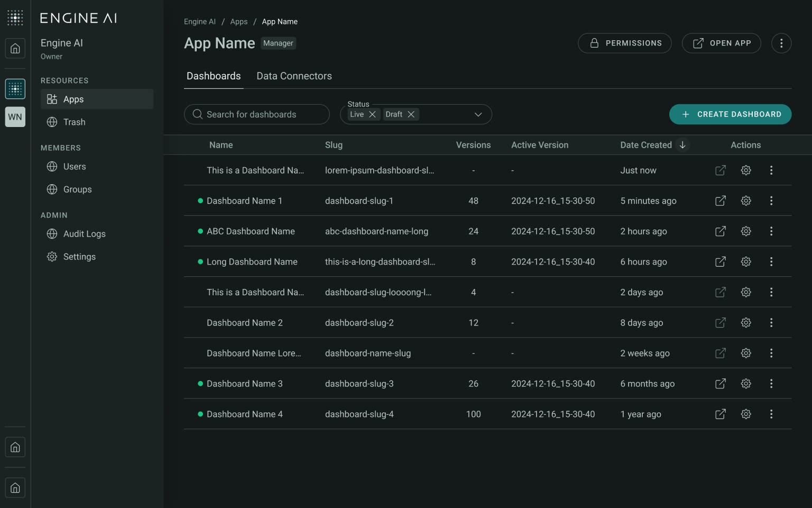
Task: Click the ENGINE AI wordmark logo
Action: click(x=79, y=18)
